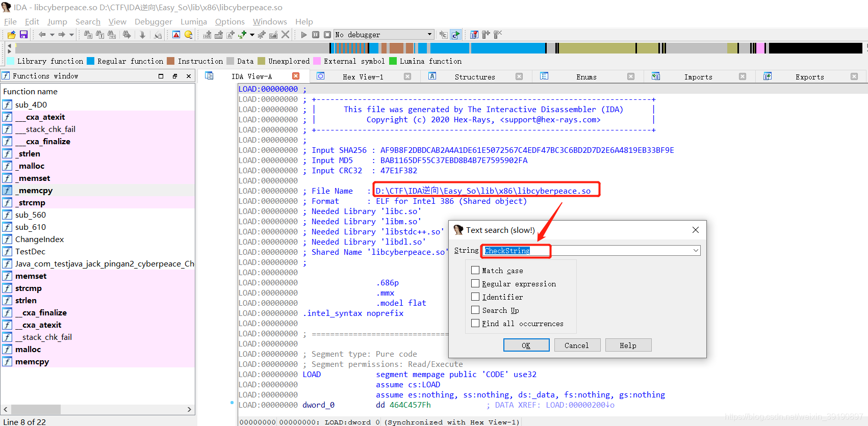Select the _memcpy function row

pyautogui.click(x=97, y=190)
